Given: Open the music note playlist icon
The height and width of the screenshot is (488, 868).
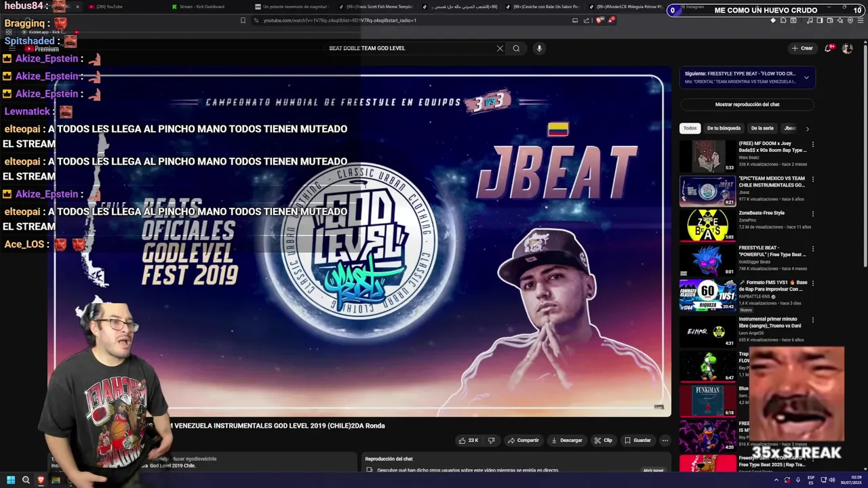Looking at the screenshot, I should [x=810, y=20].
